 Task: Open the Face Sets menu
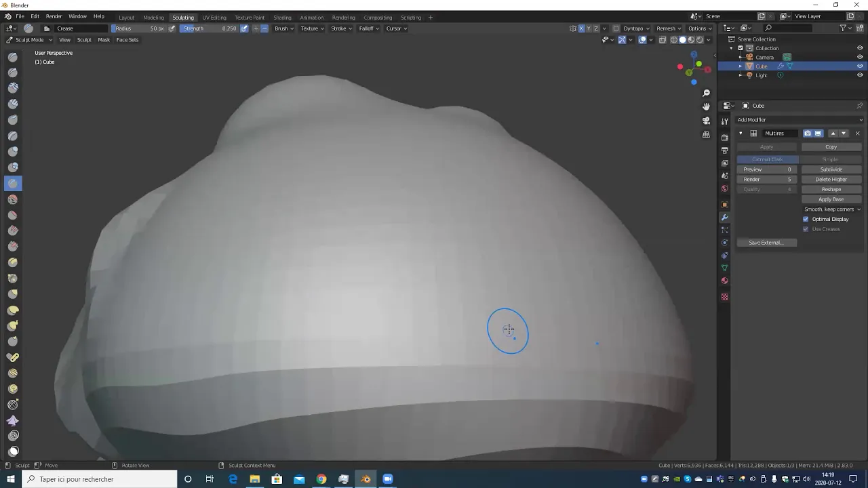[x=127, y=39]
